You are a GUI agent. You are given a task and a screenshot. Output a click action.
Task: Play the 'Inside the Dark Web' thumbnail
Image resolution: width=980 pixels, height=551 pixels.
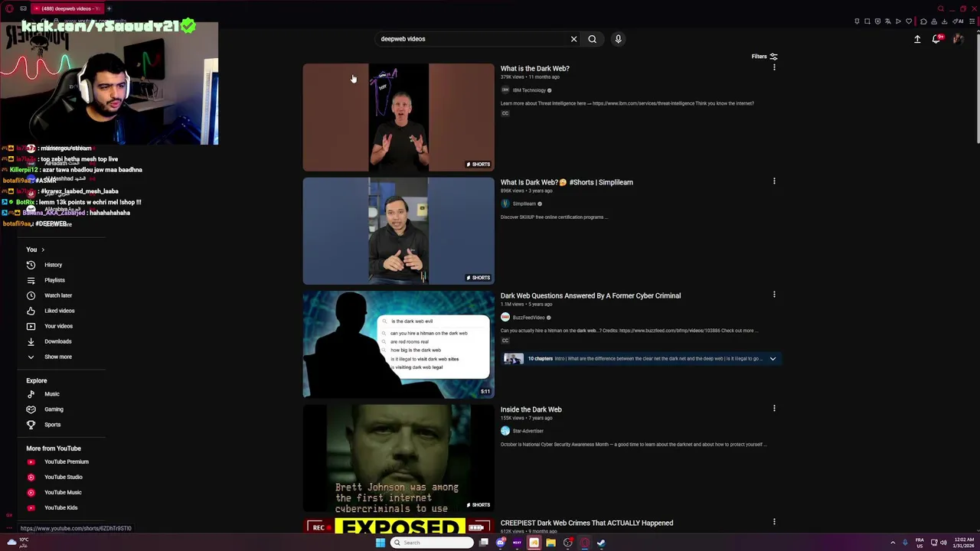[398, 458]
